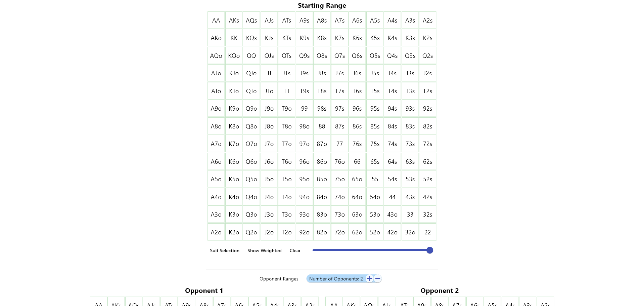The image size is (644, 306).
Task: Toggle the 77 pocket pair cell
Action: (x=339, y=144)
